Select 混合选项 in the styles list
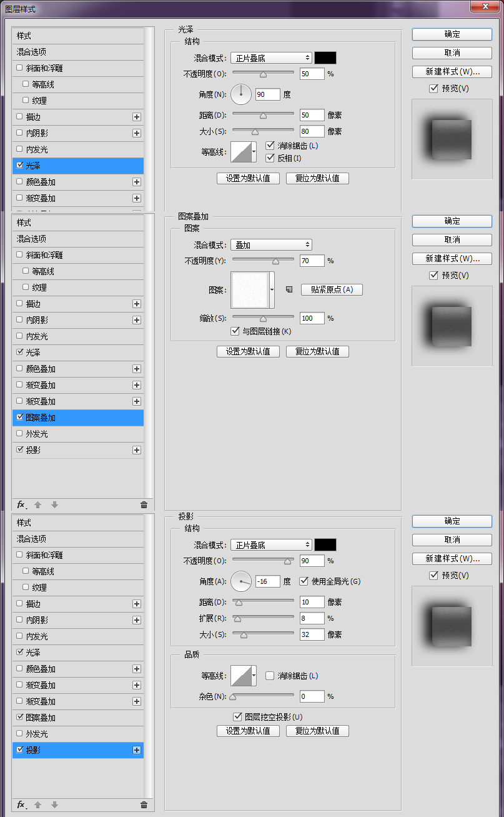504x817 pixels. click(37, 52)
